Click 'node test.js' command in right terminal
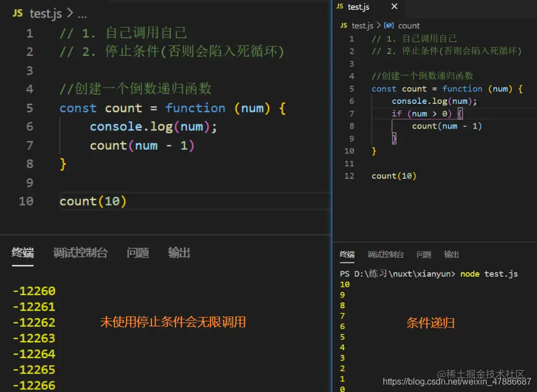The width and height of the screenshot is (537, 392). pyautogui.click(x=489, y=274)
